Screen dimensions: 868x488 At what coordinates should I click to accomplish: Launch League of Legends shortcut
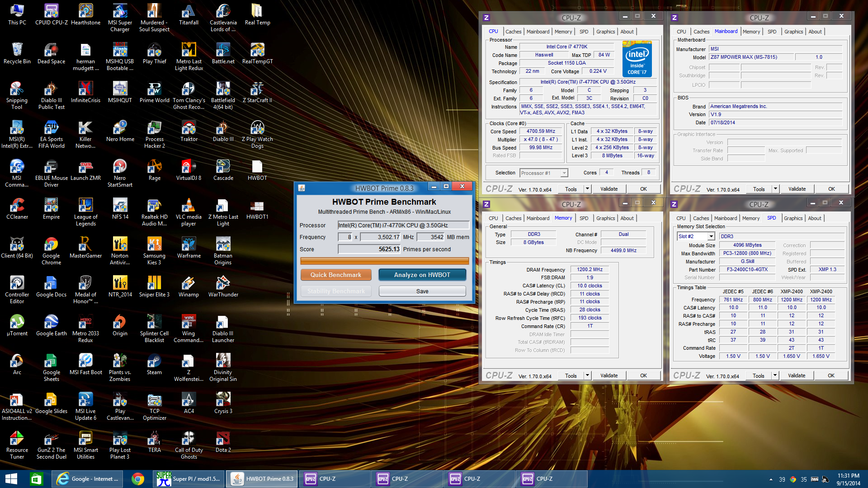pyautogui.click(x=86, y=212)
